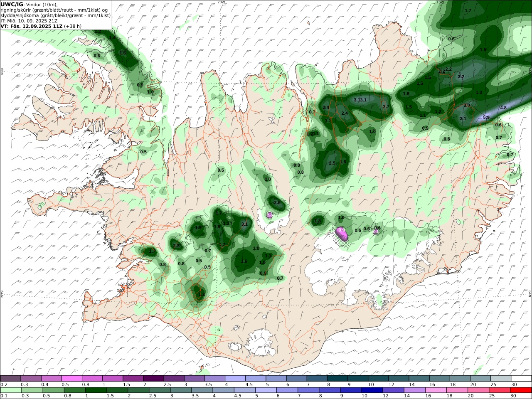Select the IT initial time line in the header
This screenshot has height=399, width=532.
point(29,20)
